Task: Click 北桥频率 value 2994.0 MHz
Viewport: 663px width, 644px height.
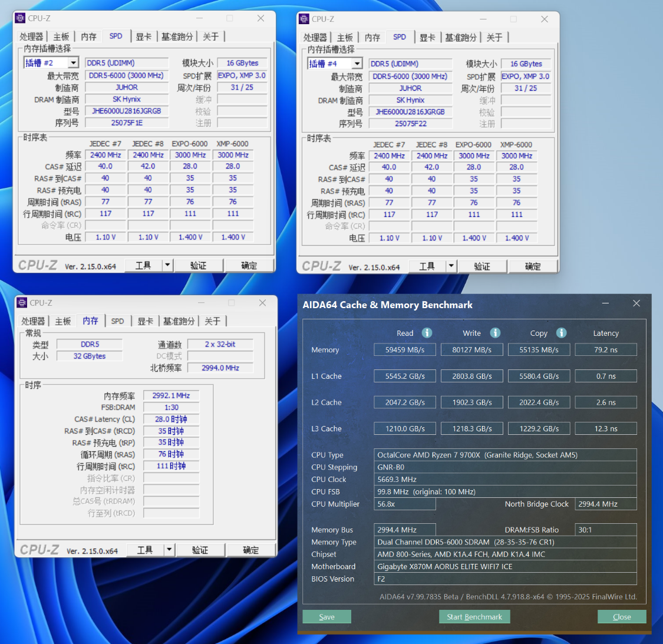Action: (x=220, y=368)
